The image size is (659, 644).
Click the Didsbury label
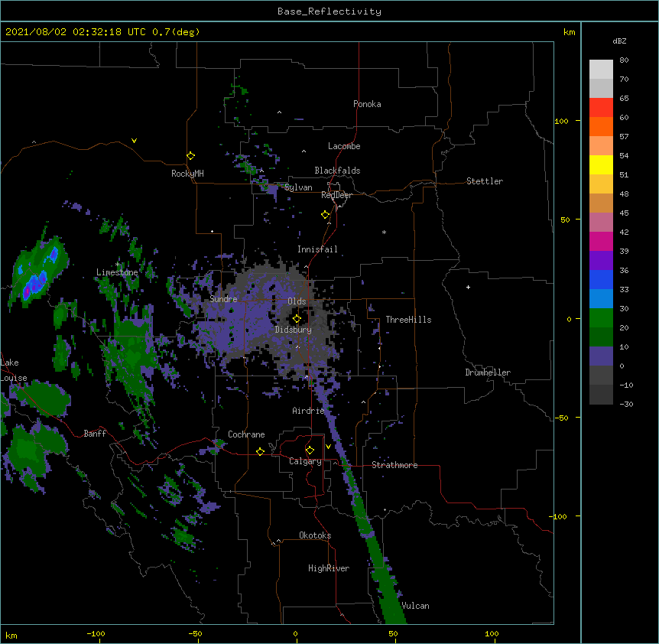294,330
